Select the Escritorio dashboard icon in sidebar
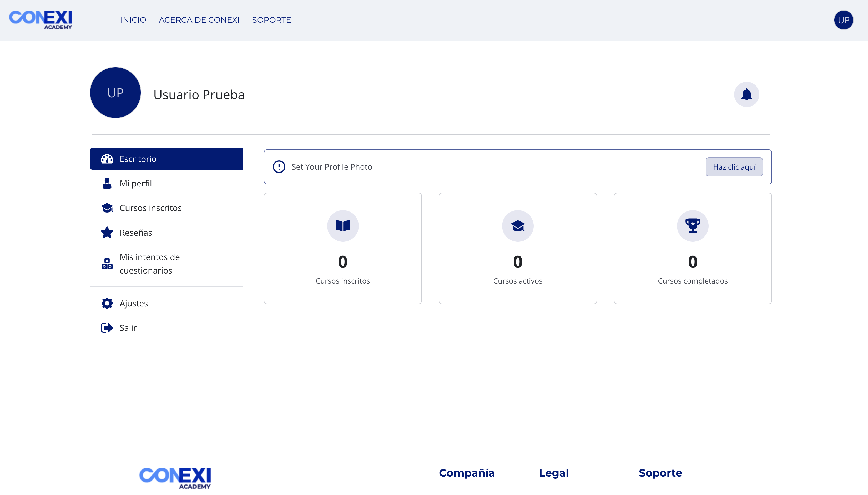Image resolution: width=868 pixels, height=495 pixels. (107, 158)
